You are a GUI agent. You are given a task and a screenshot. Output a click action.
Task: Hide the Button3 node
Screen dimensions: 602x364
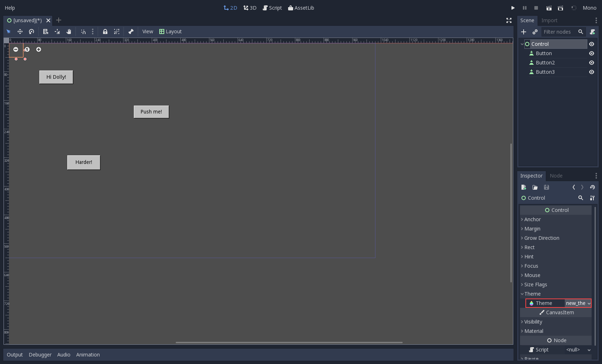pos(592,72)
